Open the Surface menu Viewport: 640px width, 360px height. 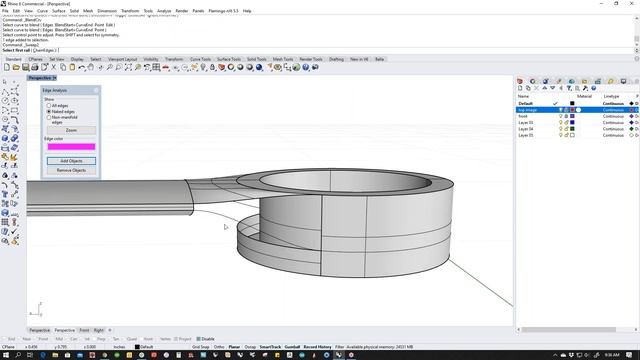[58, 11]
